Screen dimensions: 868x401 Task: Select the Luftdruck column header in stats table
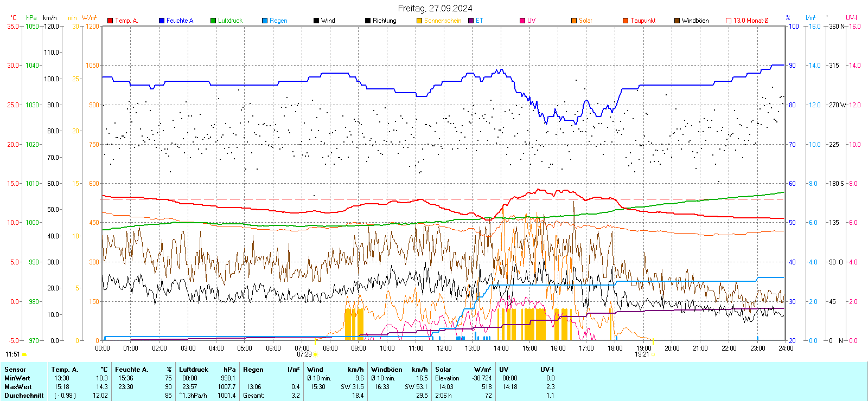click(194, 370)
